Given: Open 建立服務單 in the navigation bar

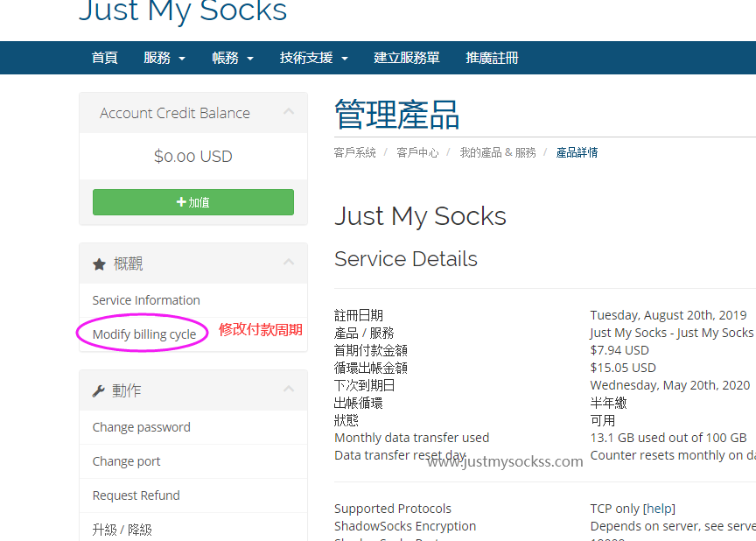Looking at the screenshot, I should point(407,58).
